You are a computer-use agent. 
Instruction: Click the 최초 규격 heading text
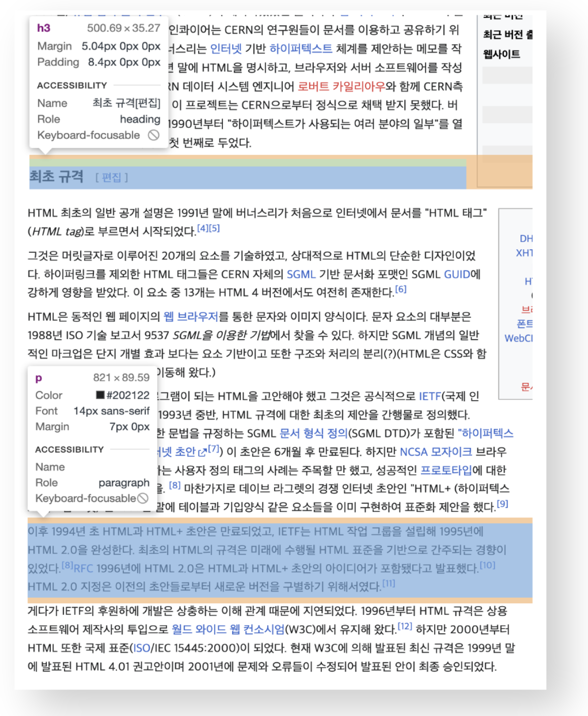tap(56, 176)
